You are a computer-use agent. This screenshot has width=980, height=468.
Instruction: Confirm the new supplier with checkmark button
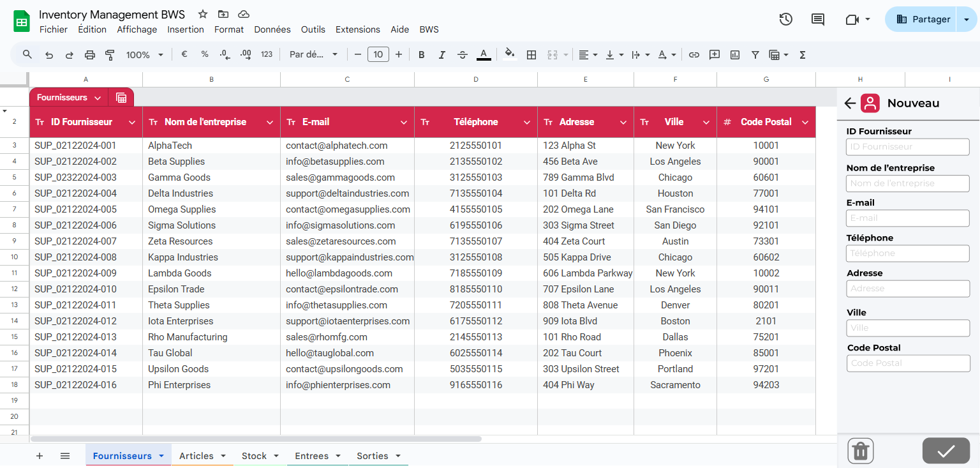(x=946, y=451)
